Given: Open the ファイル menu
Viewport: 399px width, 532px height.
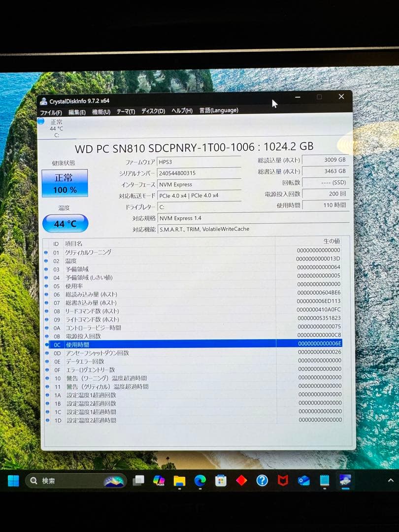Looking at the screenshot, I should pos(52,110).
